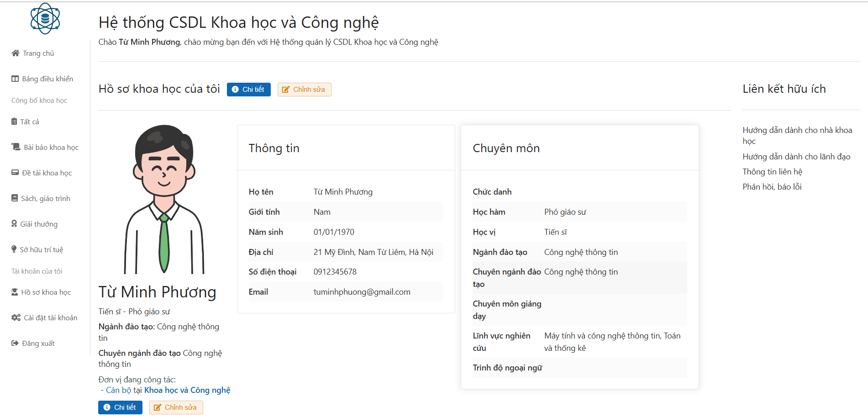Open Bảng điều khiển from the sidebar
Viewport: 868px width, 418px height.
coord(42,78)
